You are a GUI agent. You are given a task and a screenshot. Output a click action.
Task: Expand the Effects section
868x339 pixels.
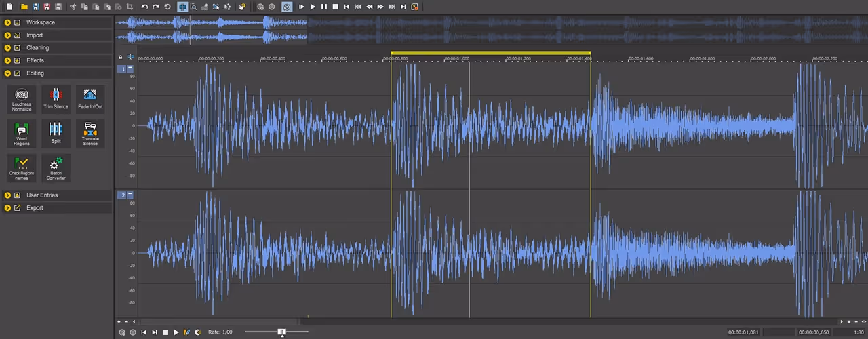pyautogui.click(x=7, y=60)
